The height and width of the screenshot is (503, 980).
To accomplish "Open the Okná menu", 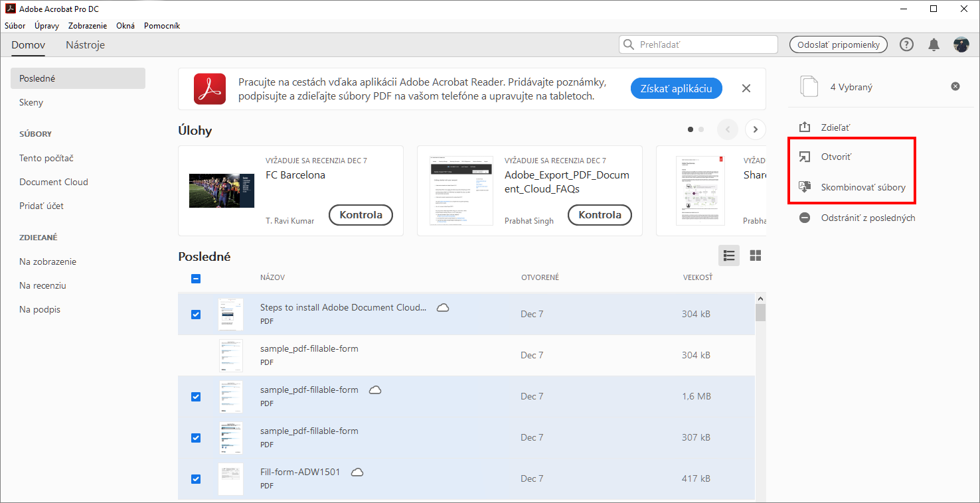I will pyautogui.click(x=125, y=26).
